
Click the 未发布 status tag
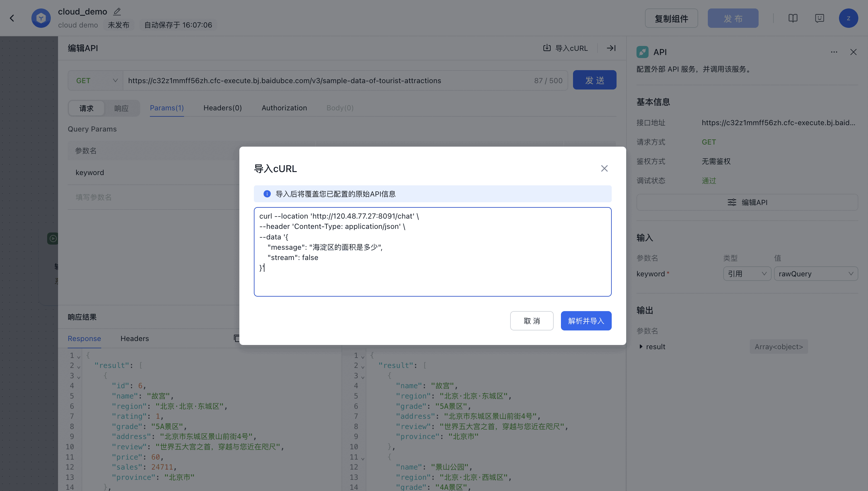coord(118,25)
